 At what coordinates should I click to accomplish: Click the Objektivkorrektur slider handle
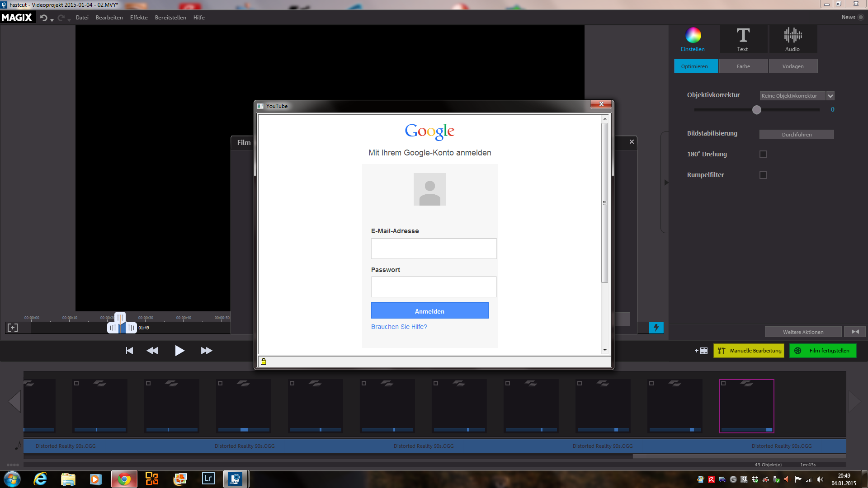click(x=756, y=110)
